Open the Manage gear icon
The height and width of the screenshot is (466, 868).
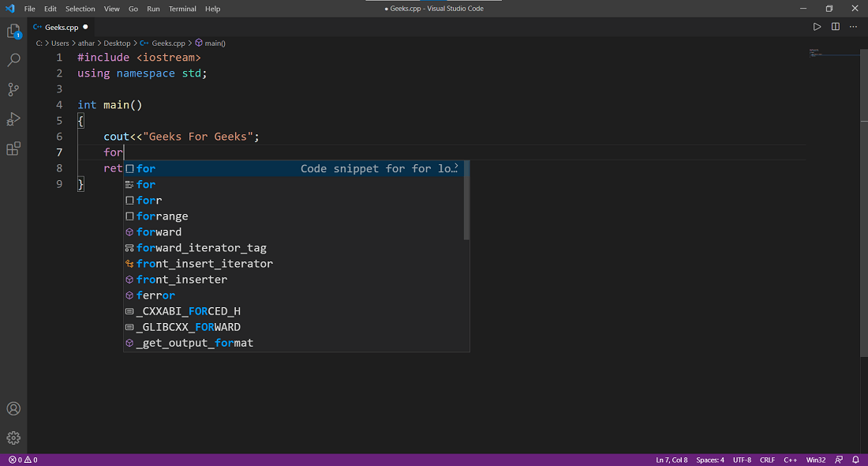pyautogui.click(x=13, y=438)
